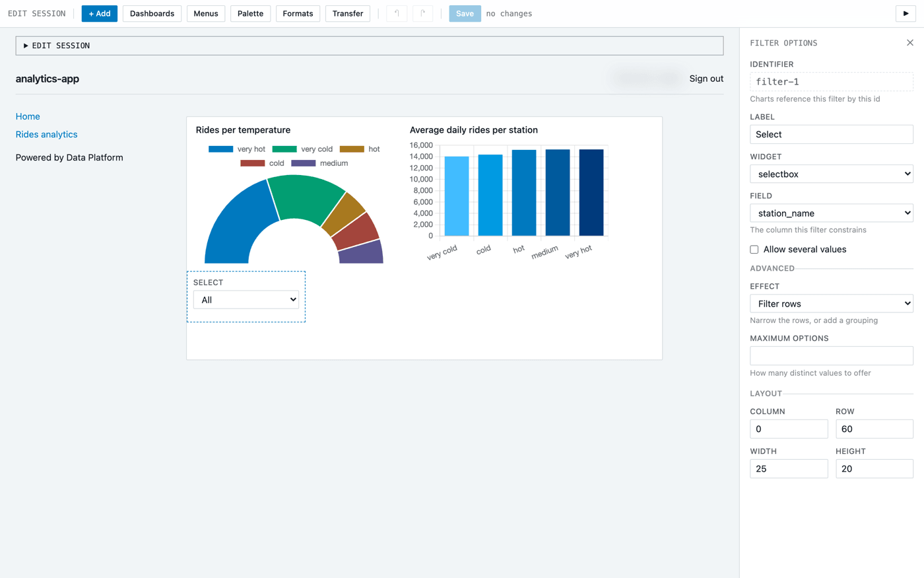Click the 'Powered by Data Platform' text

tap(69, 157)
